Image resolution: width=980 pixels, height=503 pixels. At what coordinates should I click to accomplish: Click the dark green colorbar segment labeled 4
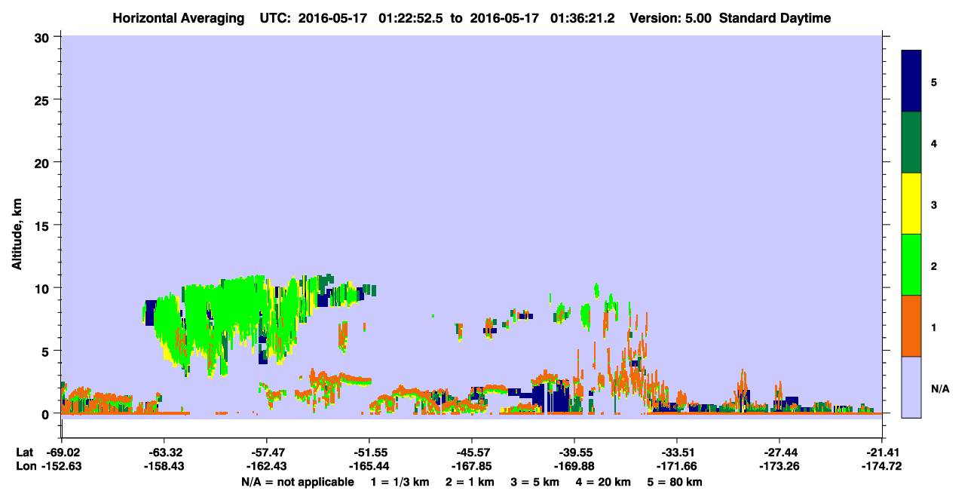click(911, 143)
